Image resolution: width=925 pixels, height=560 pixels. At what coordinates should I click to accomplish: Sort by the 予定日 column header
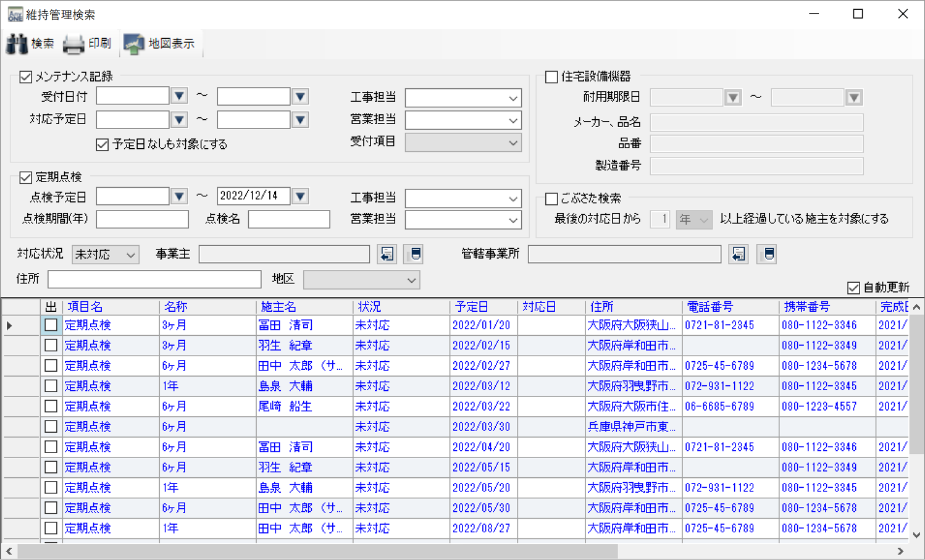point(472,307)
